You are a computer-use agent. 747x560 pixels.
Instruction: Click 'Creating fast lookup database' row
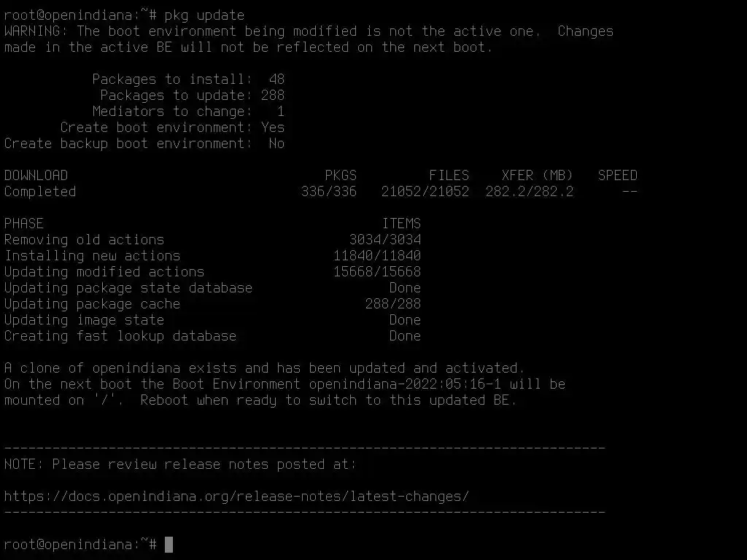pos(212,335)
